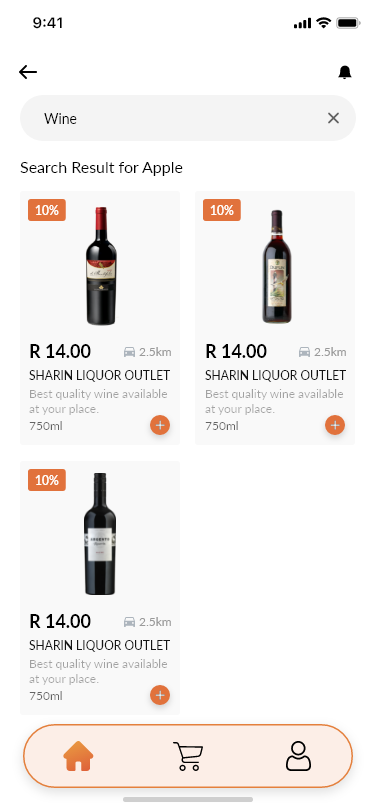Tap the car distance icon on first card
The width and height of the screenshot is (375, 812).
[129, 352]
